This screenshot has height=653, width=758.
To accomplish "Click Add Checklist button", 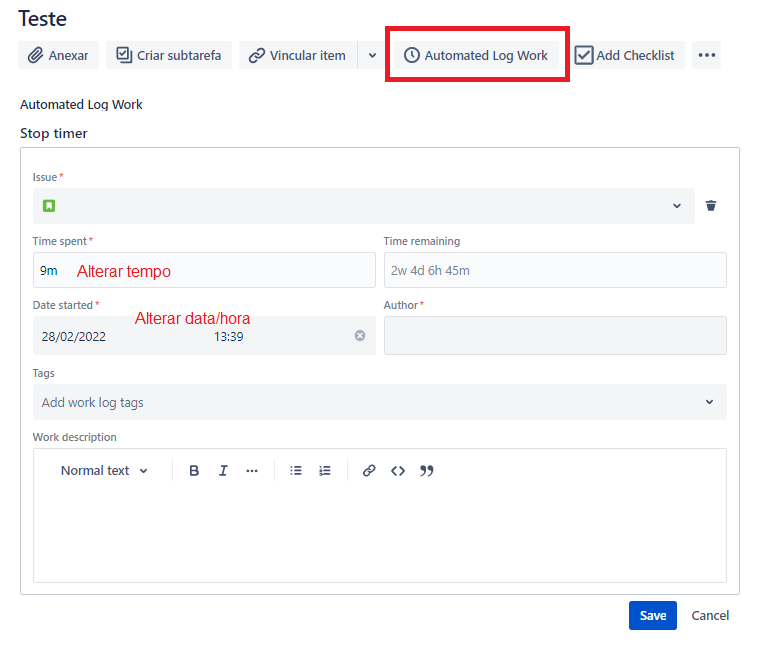I will pyautogui.click(x=625, y=55).
